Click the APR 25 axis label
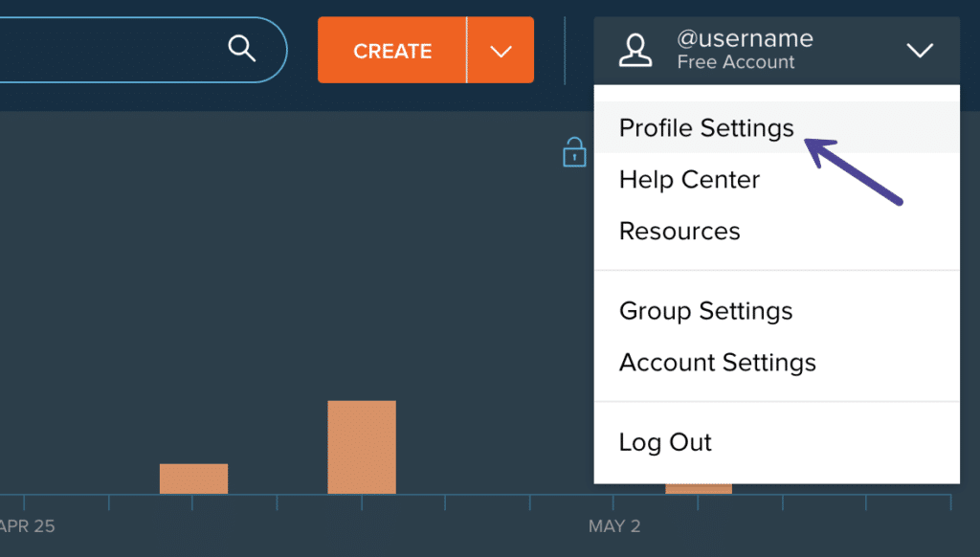The width and height of the screenshot is (980, 557). click(28, 526)
